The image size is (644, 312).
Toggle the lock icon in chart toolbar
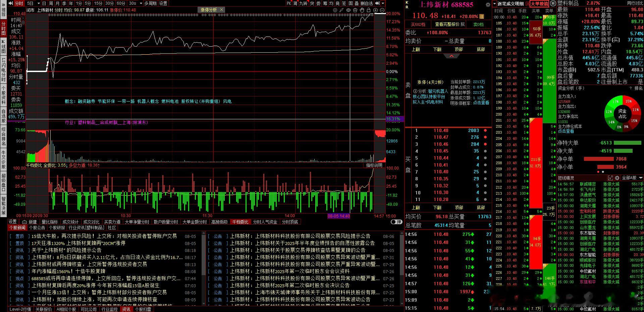369,10
